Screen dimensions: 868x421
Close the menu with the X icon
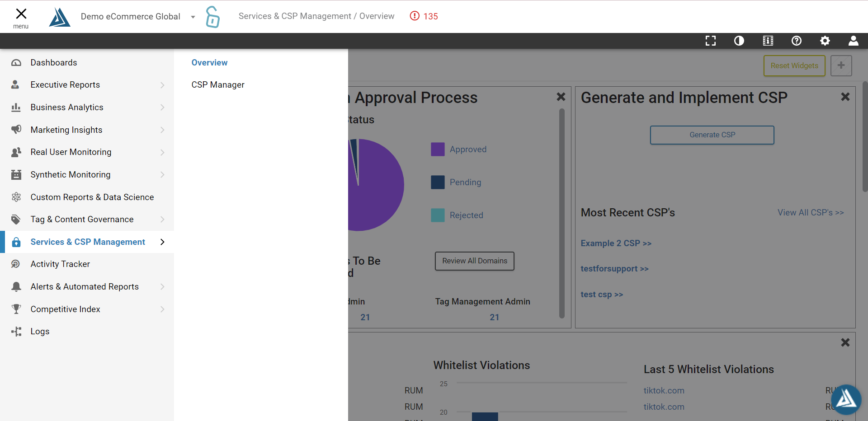[21, 14]
